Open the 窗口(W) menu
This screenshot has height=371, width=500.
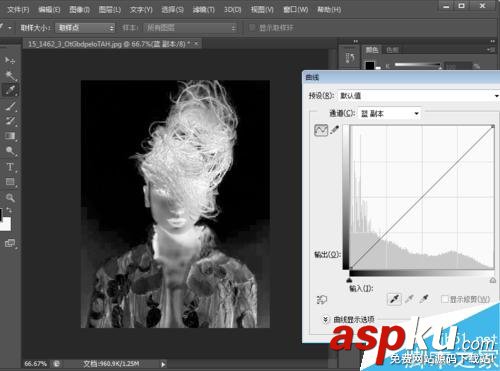click(295, 9)
